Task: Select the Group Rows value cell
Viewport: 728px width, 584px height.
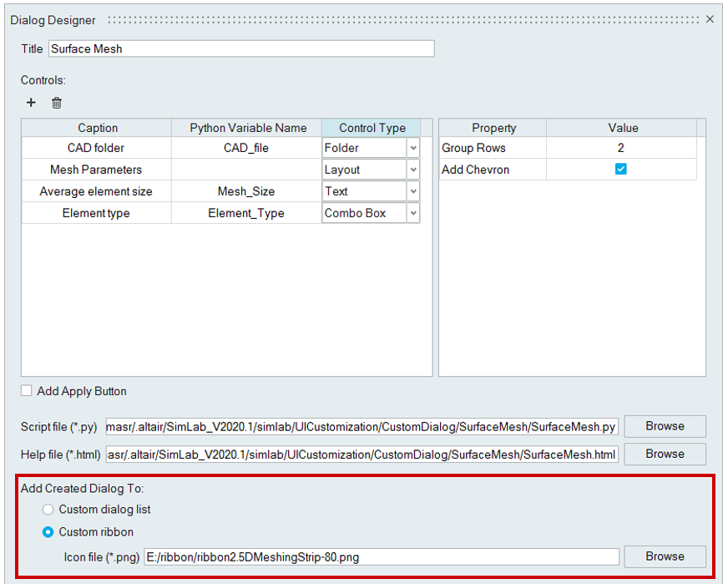Action: click(x=620, y=148)
